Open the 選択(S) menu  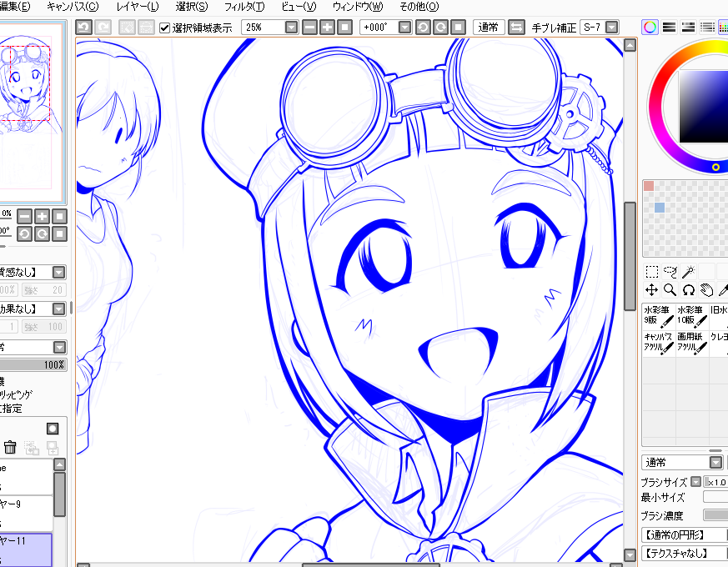click(x=192, y=7)
